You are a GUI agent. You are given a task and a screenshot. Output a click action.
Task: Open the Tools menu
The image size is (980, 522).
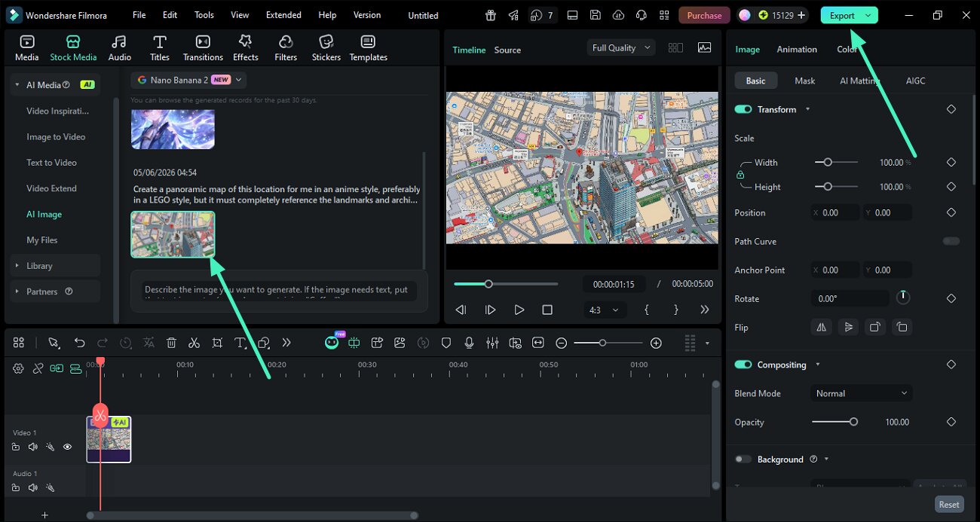point(204,15)
